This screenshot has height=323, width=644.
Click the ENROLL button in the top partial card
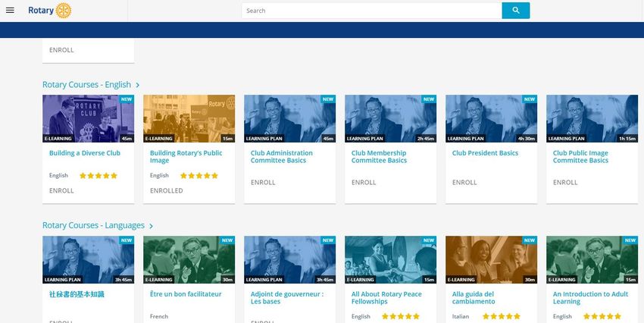(x=61, y=50)
